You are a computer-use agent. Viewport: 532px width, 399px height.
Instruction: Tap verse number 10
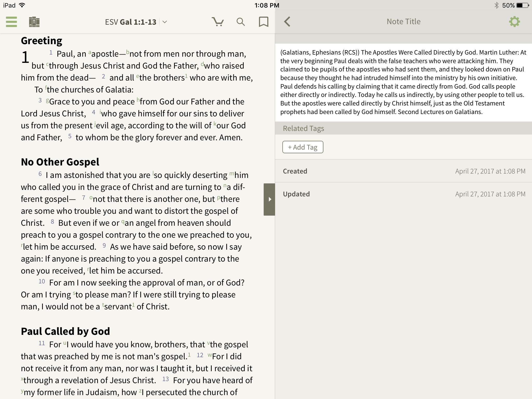pos(42,281)
